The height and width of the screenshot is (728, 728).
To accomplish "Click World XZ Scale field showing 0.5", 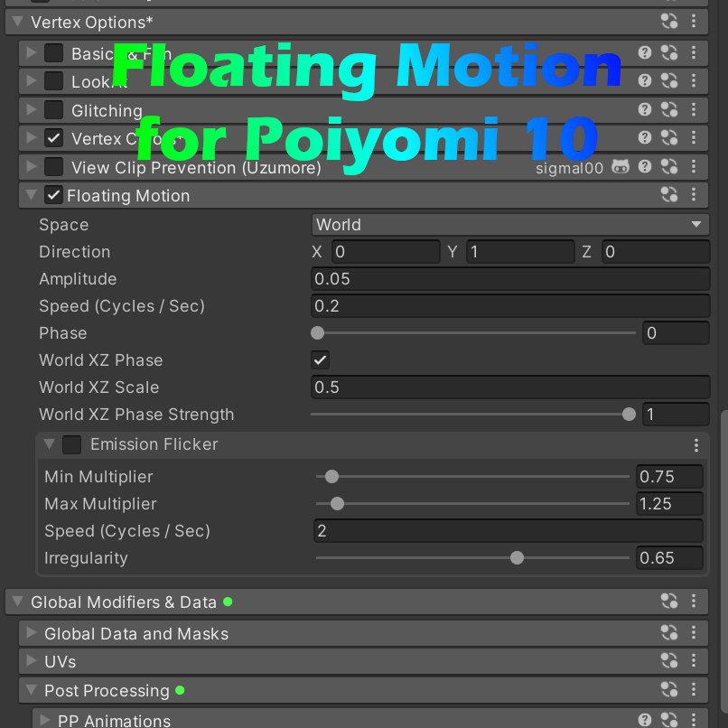I will tap(510, 387).
